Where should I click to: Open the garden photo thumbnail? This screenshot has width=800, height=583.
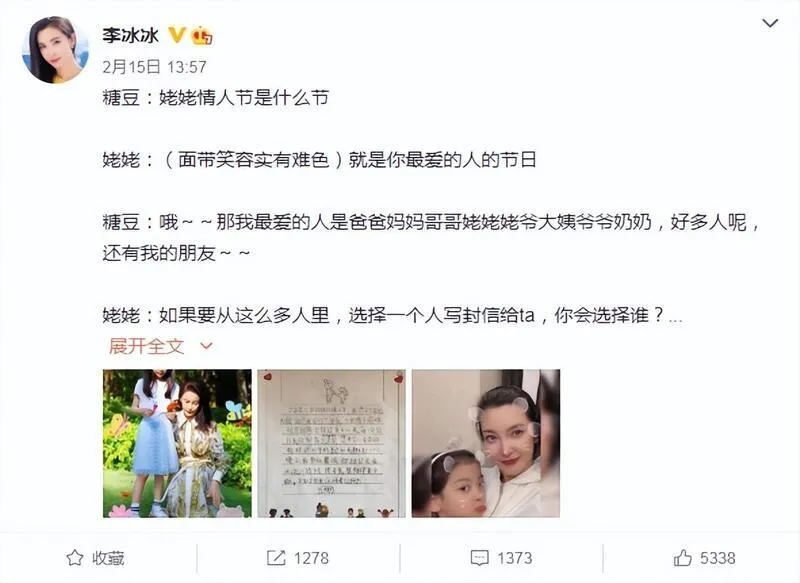pos(177,443)
